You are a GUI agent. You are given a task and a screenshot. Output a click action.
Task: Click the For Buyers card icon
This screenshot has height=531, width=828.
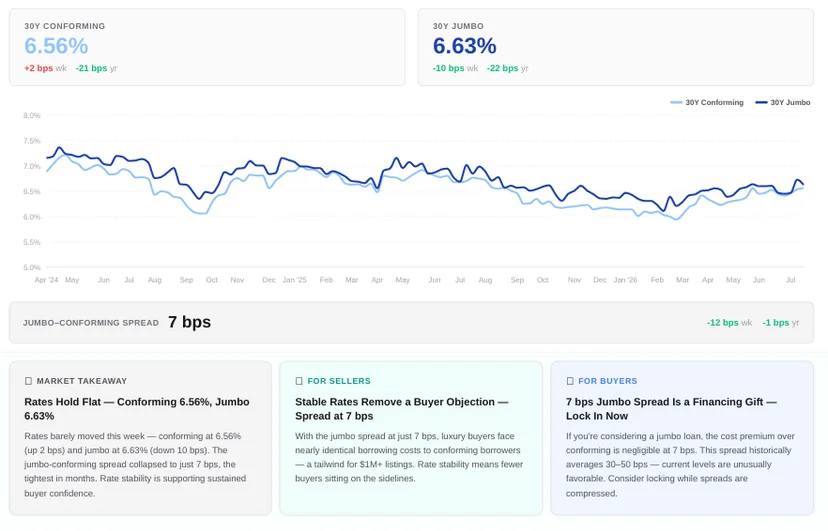pos(570,381)
